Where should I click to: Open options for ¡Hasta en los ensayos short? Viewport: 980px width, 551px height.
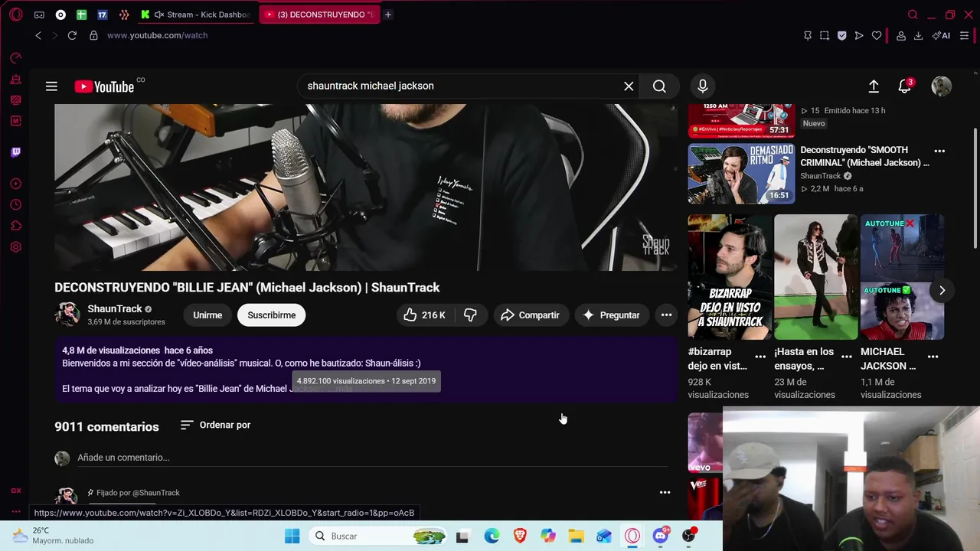coord(847,357)
